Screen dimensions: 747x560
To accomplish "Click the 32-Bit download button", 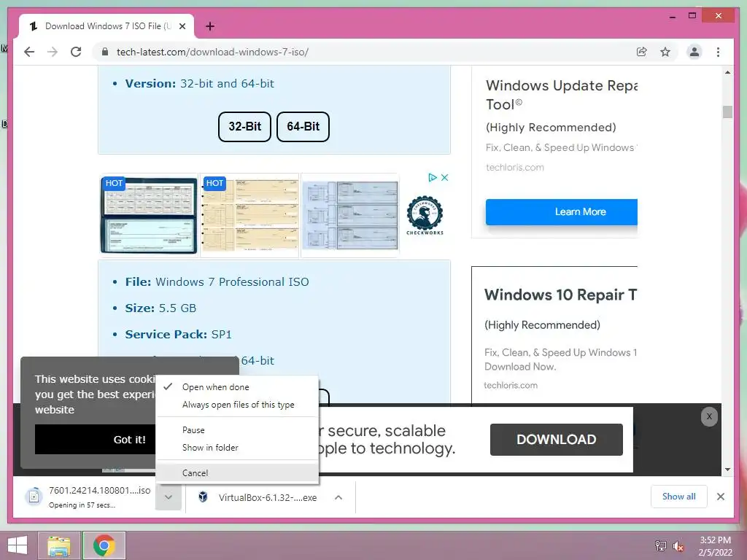I will pos(244,127).
